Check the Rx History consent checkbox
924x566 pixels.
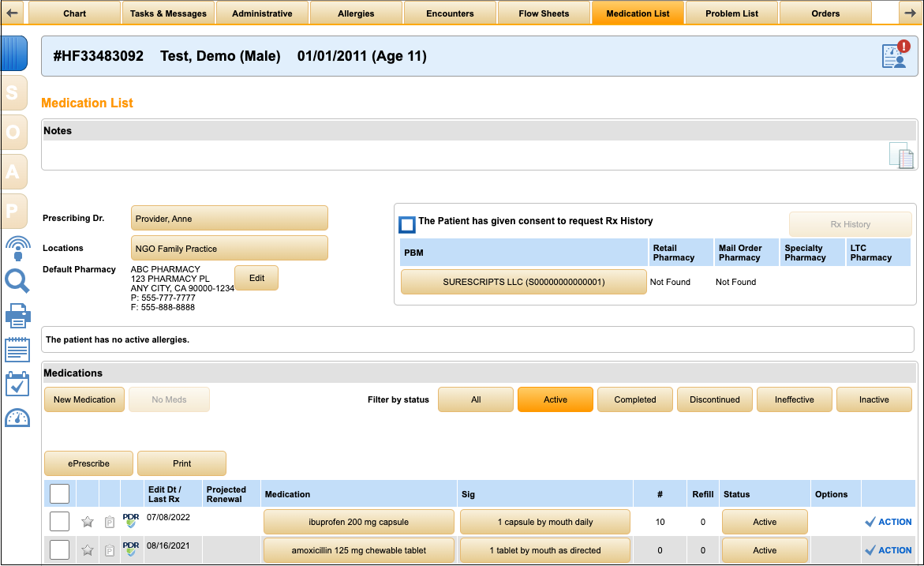click(x=407, y=224)
